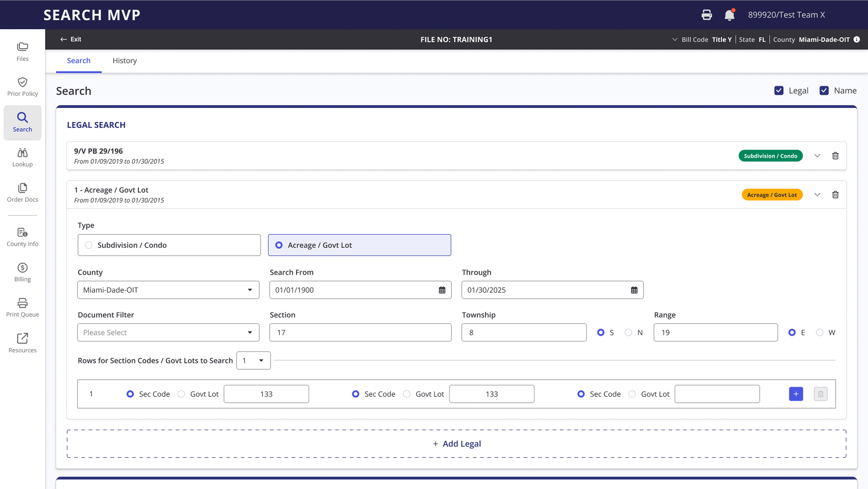Open County Info panel

[x=23, y=237]
